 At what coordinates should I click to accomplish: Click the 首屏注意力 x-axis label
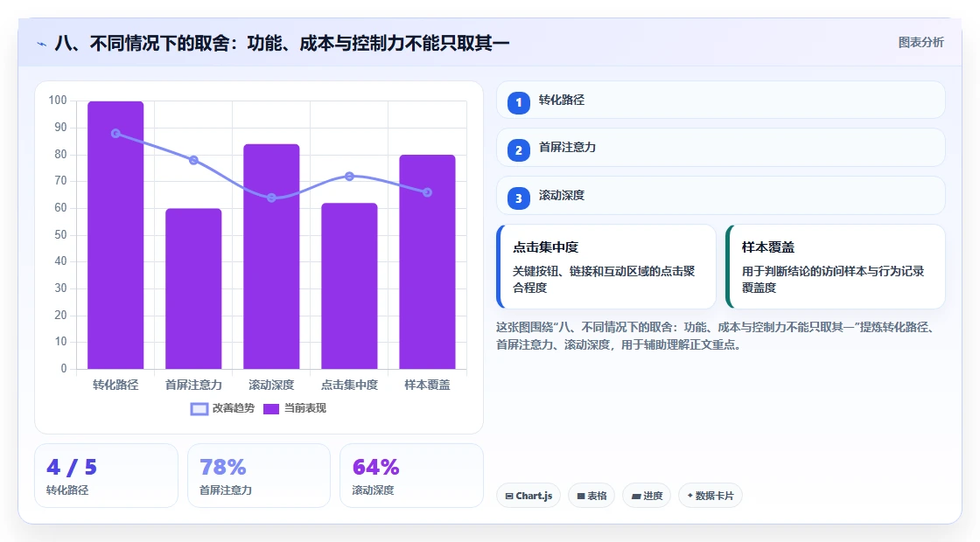coord(193,386)
